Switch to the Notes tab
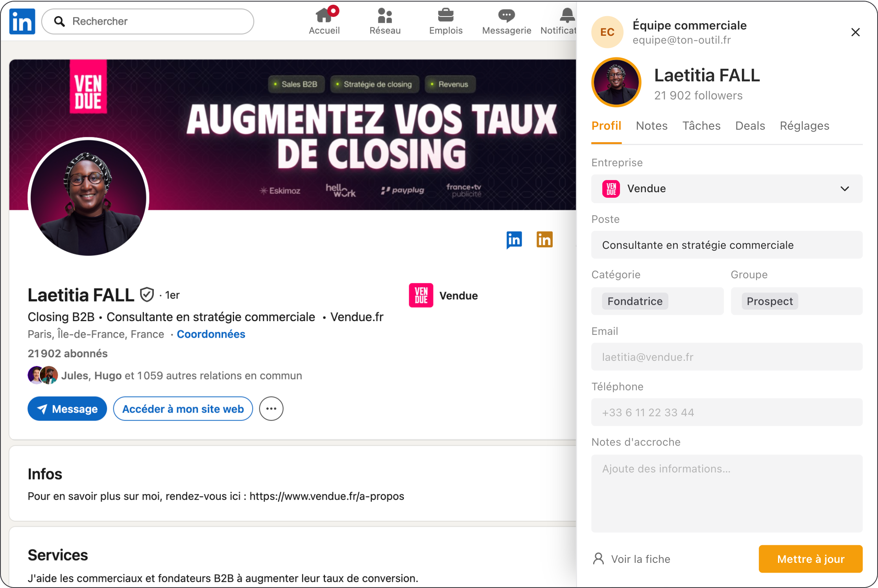The image size is (878, 588). point(652,126)
